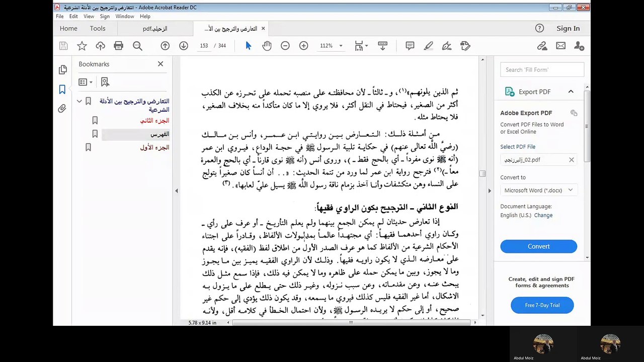The width and height of the screenshot is (644, 362).
Task: Switch to the Tools tab
Action: [98, 29]
